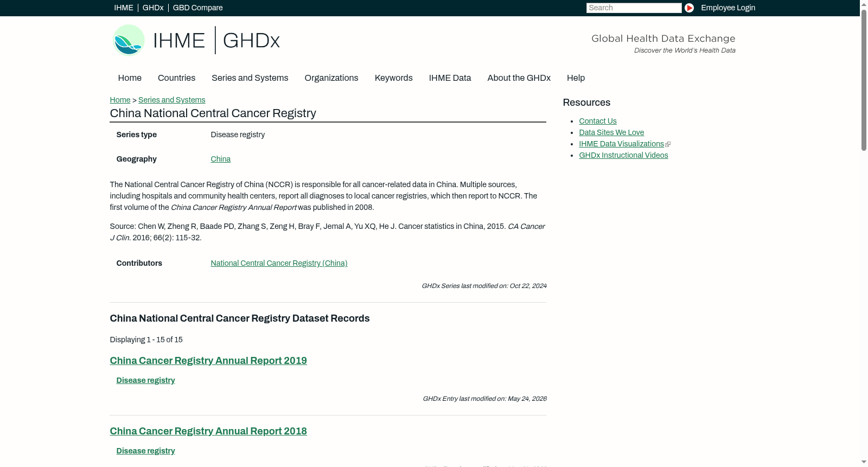Image resolution: width=868 pixels, height=467 pixels.
Task: Open China Cancer Registry Annual Report 2019
Action: (x=208, y=361)
